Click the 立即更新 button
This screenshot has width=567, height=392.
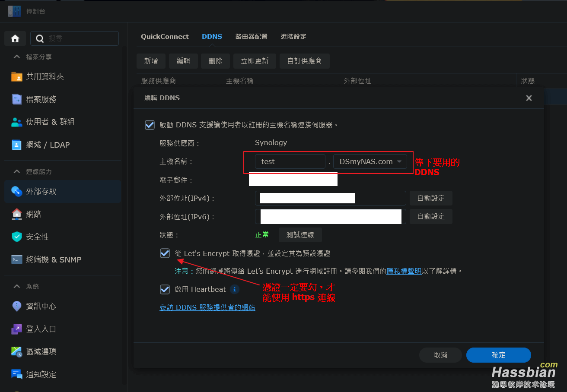[x=255, y=61]
